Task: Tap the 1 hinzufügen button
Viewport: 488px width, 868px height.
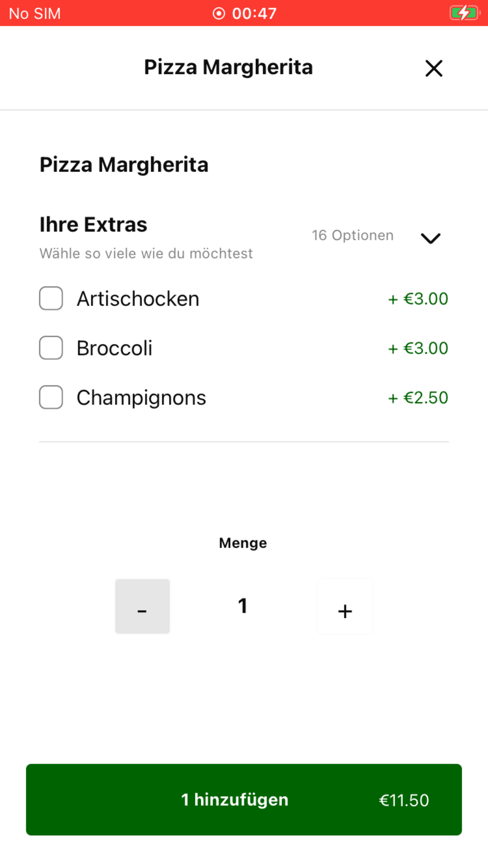Action: (244, 800)
